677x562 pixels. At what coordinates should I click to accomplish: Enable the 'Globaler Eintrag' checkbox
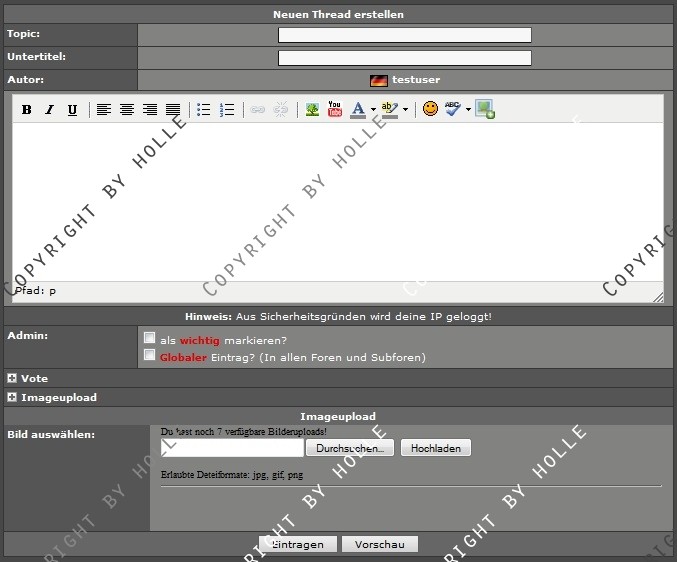pyautogui.click(x=150, y=355)
